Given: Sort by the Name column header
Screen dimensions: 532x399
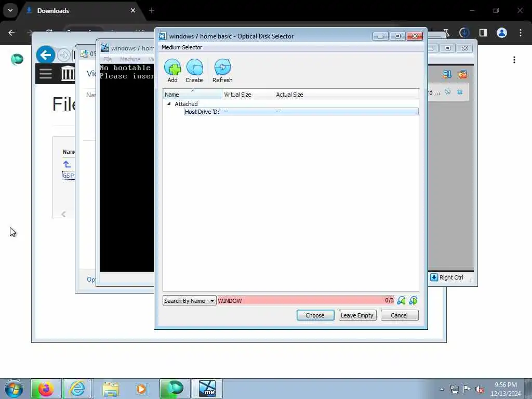Looking at the screenshot, I should click(192, 95).
